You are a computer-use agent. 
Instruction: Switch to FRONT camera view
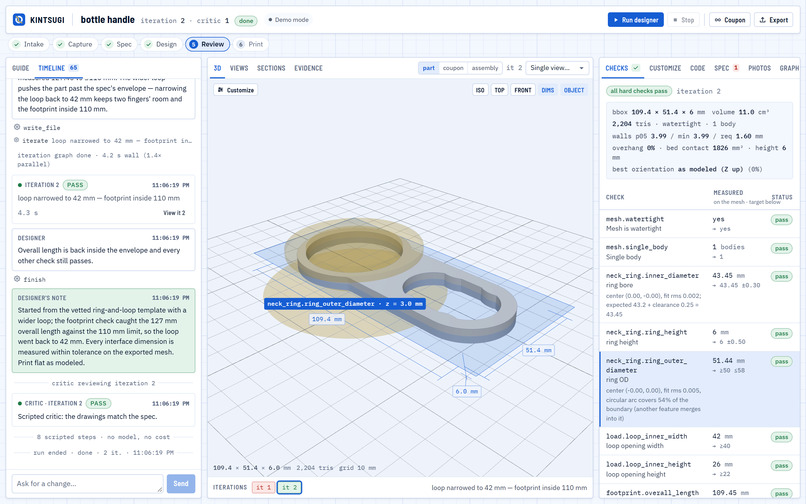523,90
